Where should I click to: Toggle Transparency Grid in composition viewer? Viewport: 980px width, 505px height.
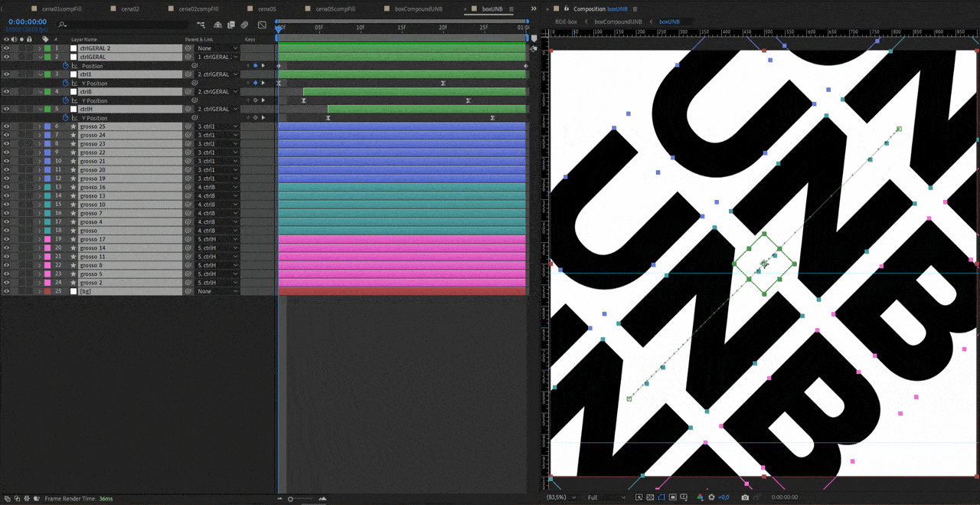point(650,497)
